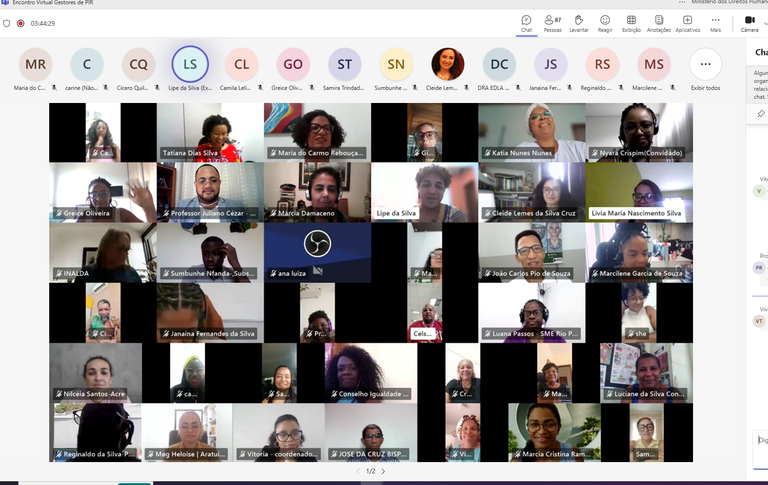Open the Mais more options menu

click(x=716, y=23)
